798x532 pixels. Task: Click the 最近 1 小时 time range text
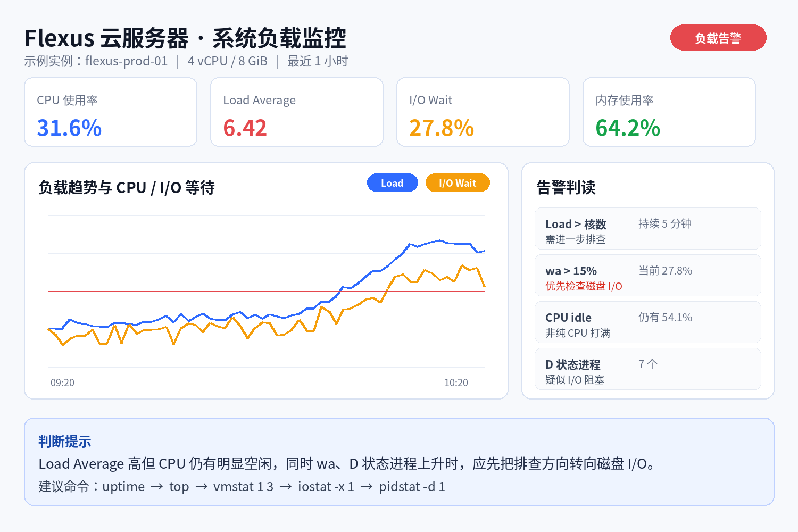pos(318,61)
